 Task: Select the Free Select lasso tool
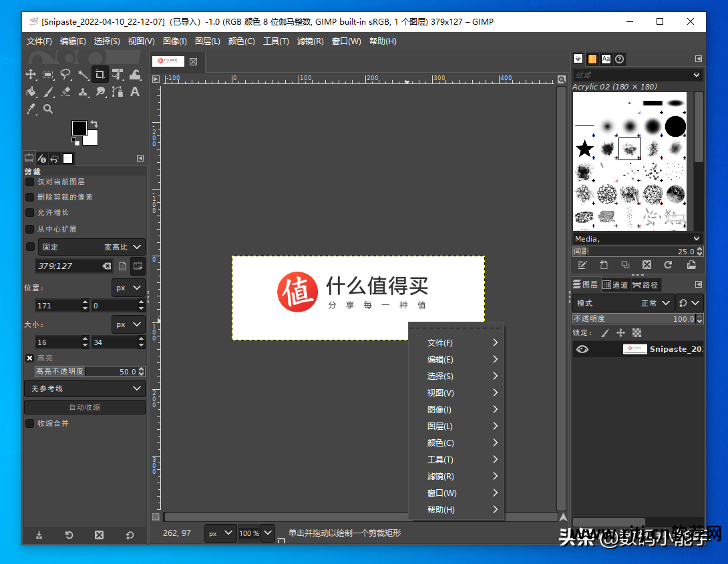click(65, 74)
